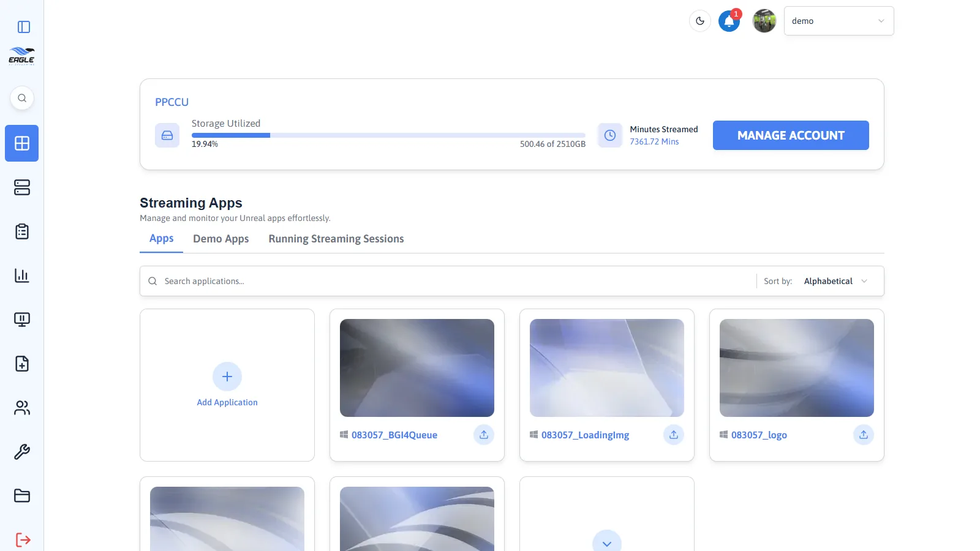
Task: Click the MANAGE ACCOUNT button
Action: (x=791, y=135)
